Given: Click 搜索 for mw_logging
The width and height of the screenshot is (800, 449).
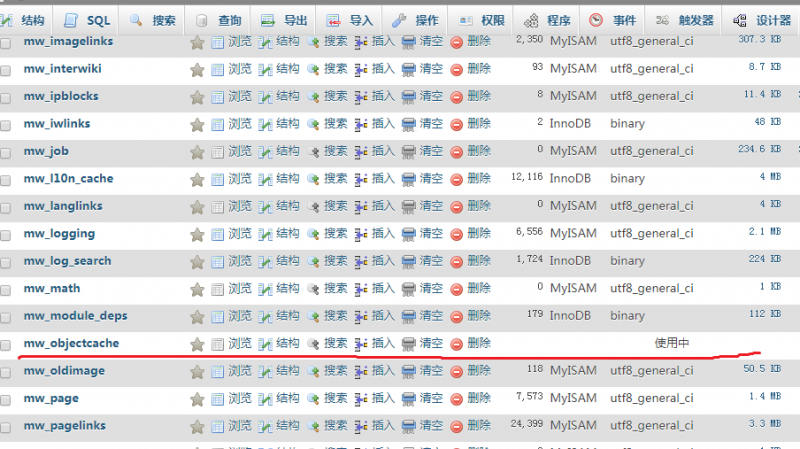Looking at the screenshot, I should pyautogui.click(x=336, y=233).
